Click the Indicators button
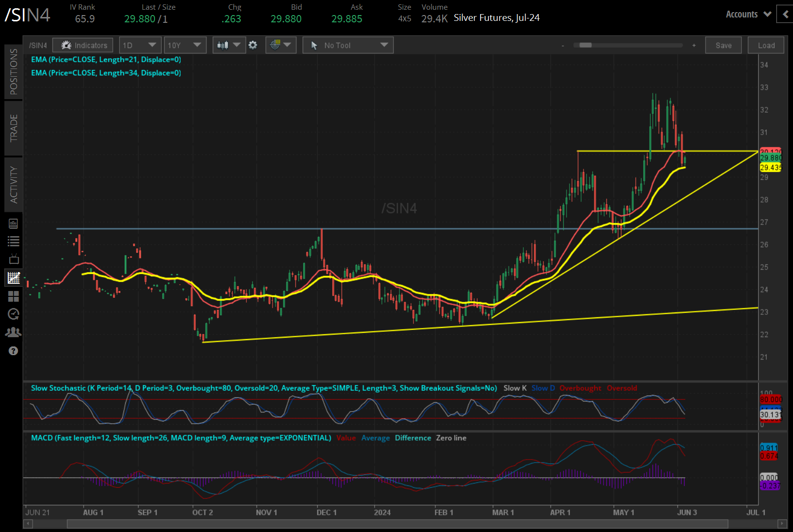793x532 pixels. (x=83, y=45)
